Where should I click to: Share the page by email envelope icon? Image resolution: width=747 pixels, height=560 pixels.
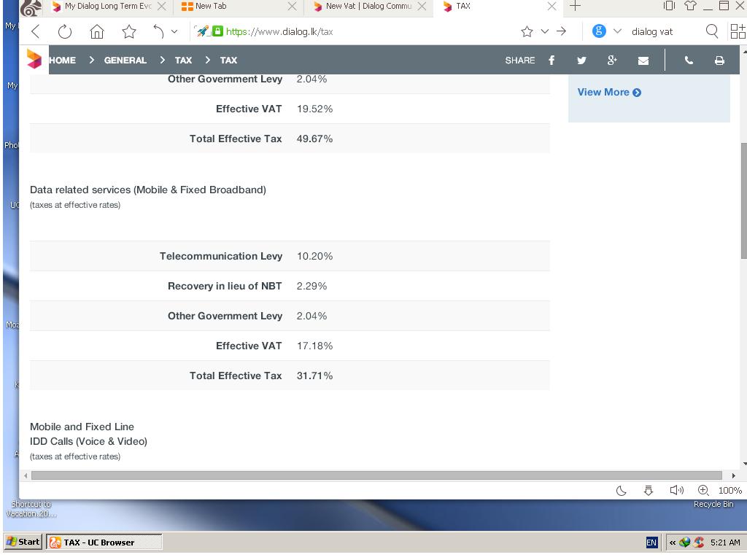pyautogui.click(x=643, y=61)
